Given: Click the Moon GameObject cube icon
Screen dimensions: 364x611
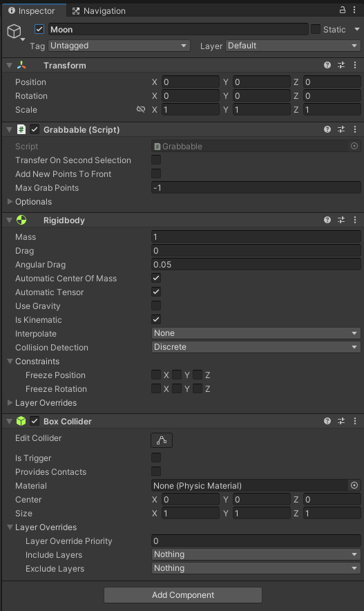Looking at the screenshot, I should tap(15, 31).
